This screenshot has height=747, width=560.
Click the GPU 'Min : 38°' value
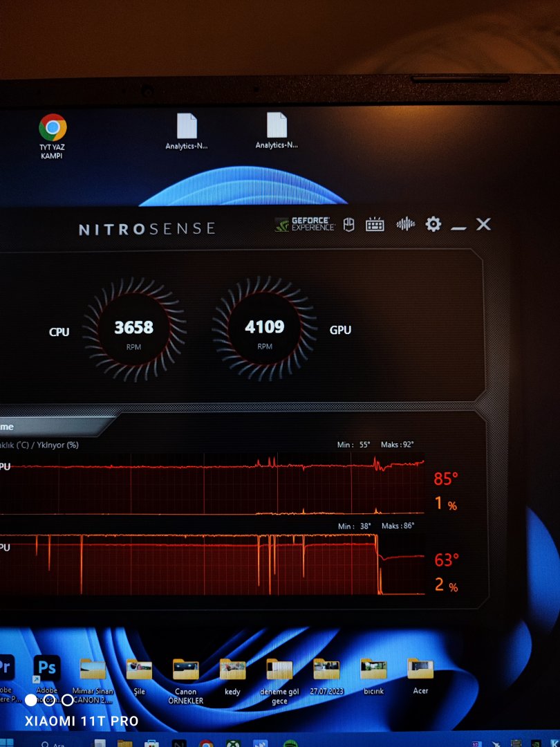pos(354,526)
